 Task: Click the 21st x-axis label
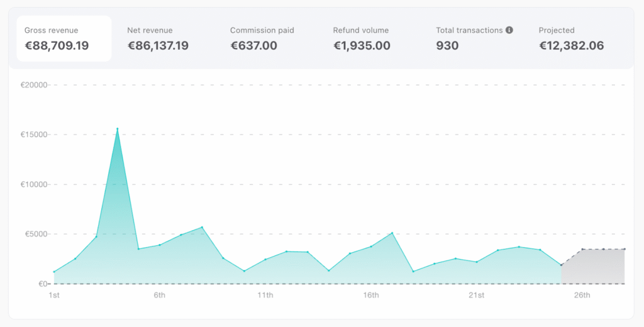point(476,296)
